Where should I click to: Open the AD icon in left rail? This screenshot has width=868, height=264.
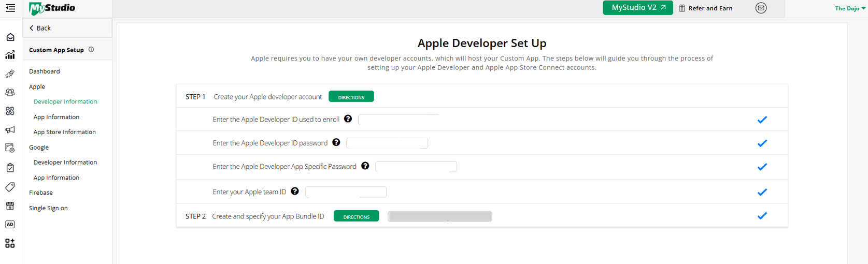click(10, 225)
